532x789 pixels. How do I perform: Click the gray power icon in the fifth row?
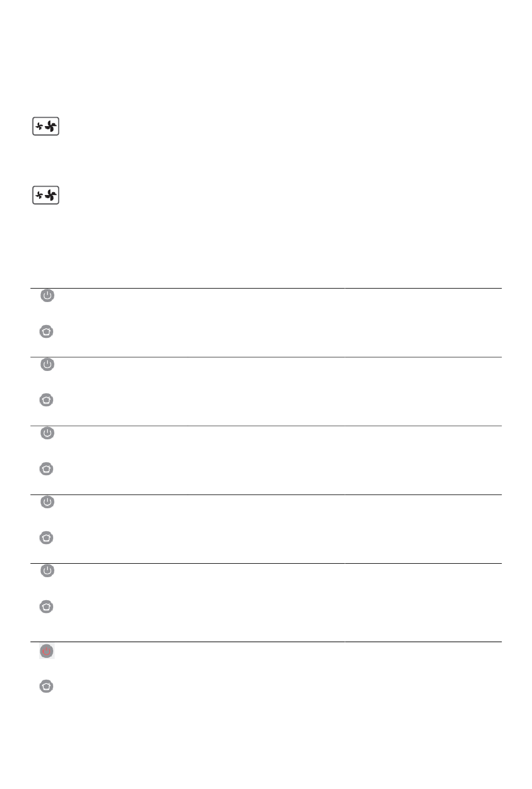pos(48,570)
